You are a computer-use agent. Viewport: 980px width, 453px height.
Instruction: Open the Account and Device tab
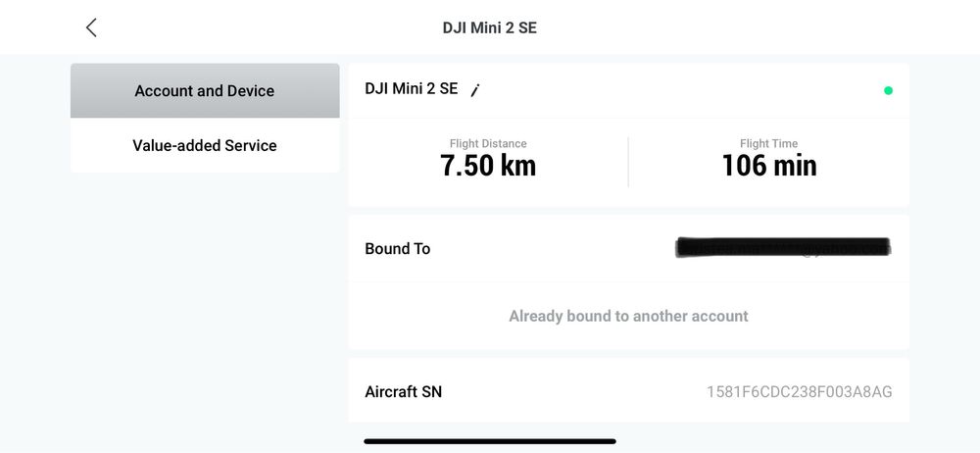[205, 90]
